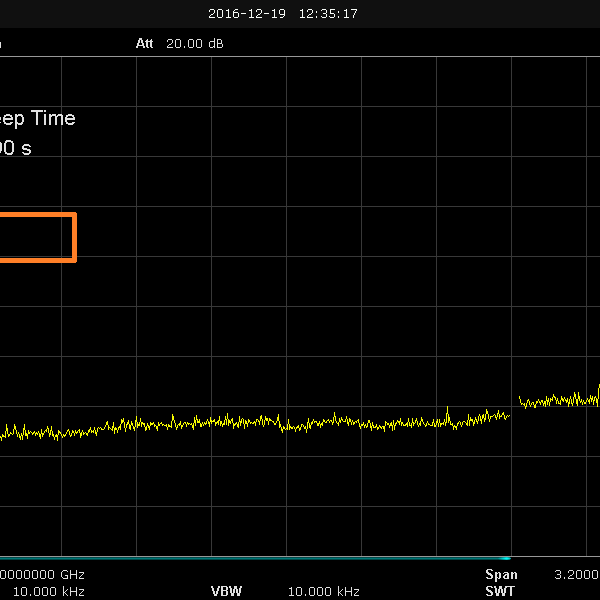The height and width of the screenshot is (600, 600).
Task: Select the VBW 10.000 kHz value
Action: click(323, 591)
